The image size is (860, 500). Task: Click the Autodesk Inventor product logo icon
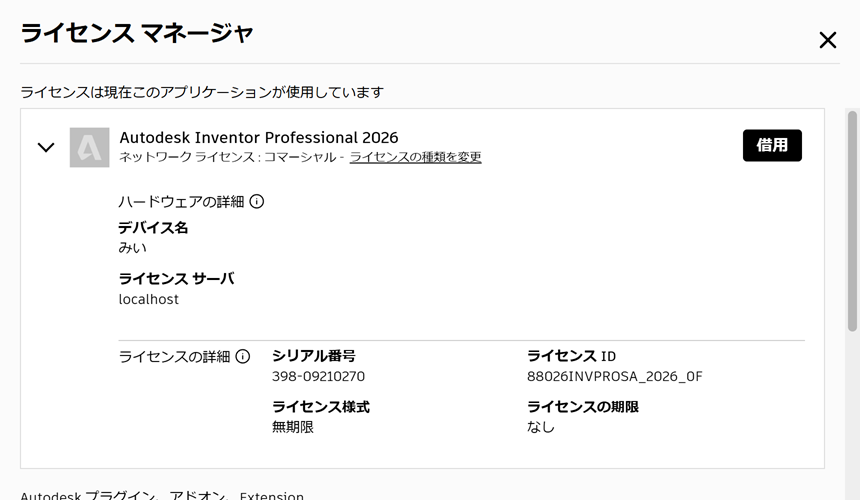[x=89, y=147]
